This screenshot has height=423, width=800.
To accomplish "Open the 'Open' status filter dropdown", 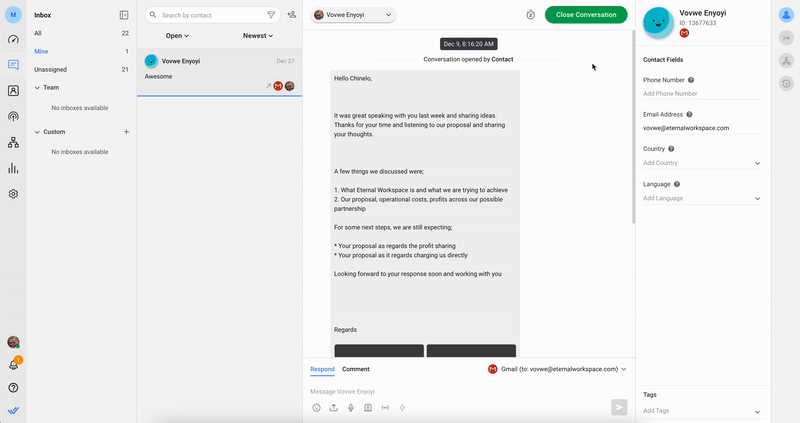I will click(177, 36).
